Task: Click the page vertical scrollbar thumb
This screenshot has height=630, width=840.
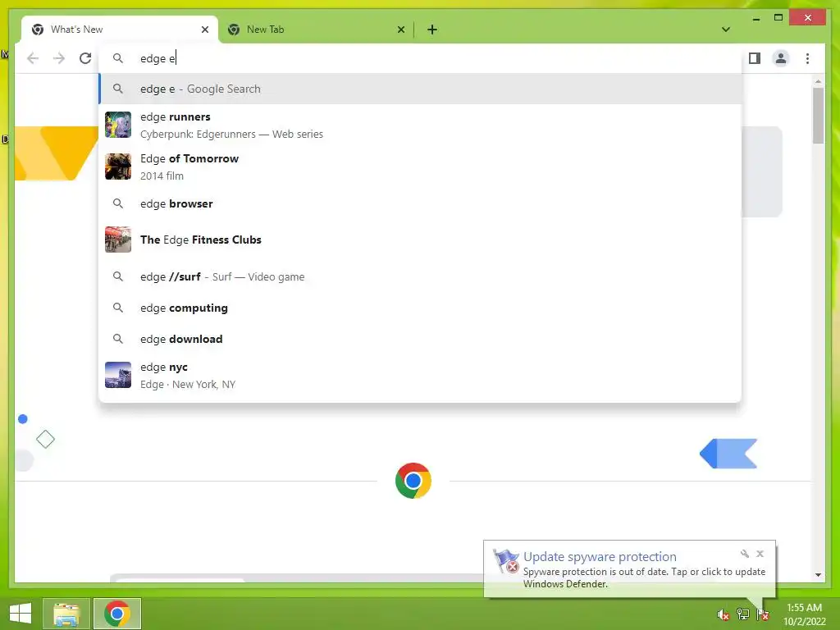Action: tap(818, 115)
